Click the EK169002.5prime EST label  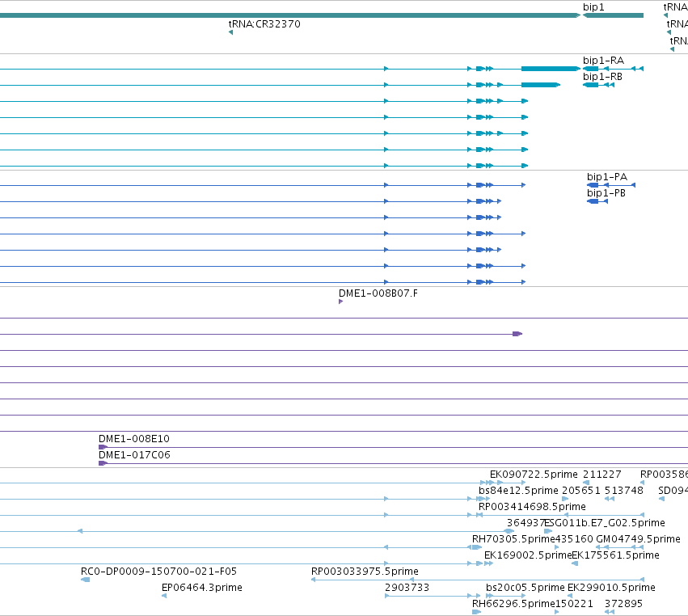[x=528, y=555]
